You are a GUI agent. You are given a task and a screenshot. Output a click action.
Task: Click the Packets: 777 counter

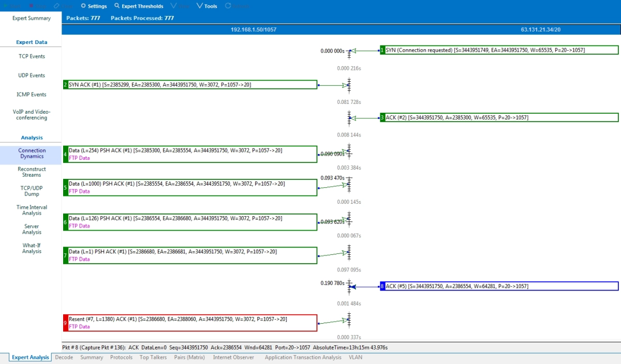click(x=83, y=18)
